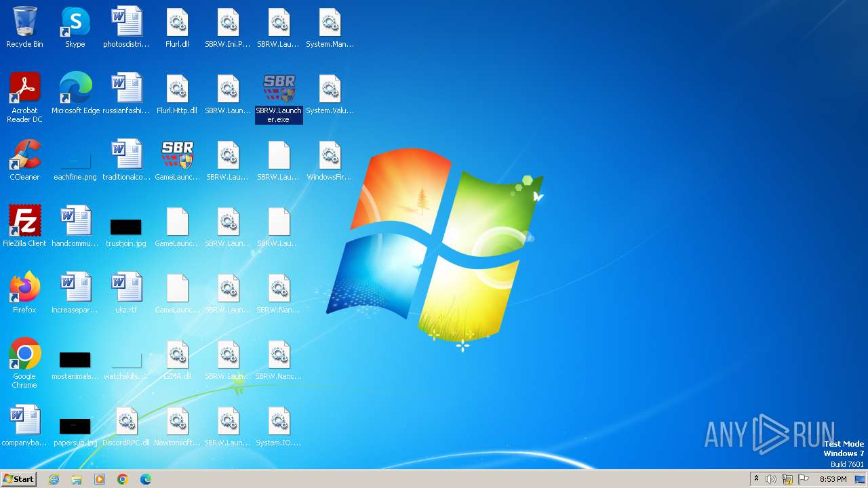
Task: Select the CCleaner desktop icon
Action: coord(24,161)
